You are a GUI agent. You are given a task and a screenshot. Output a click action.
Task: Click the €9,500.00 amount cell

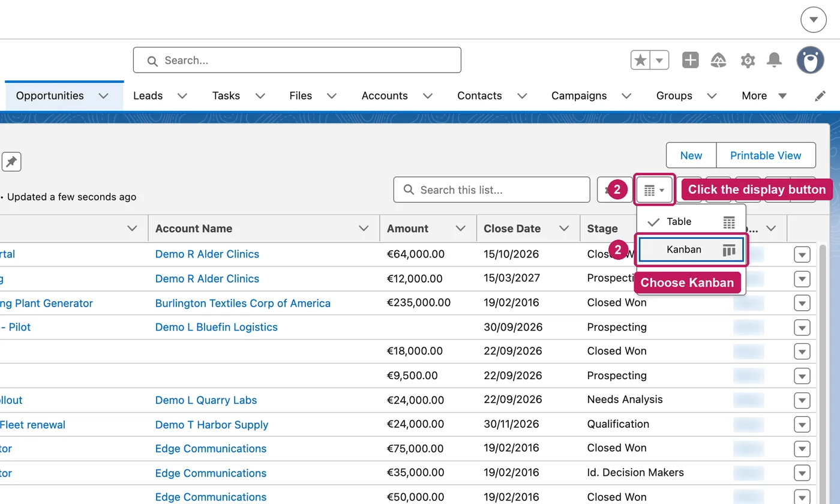pos(412,376)
